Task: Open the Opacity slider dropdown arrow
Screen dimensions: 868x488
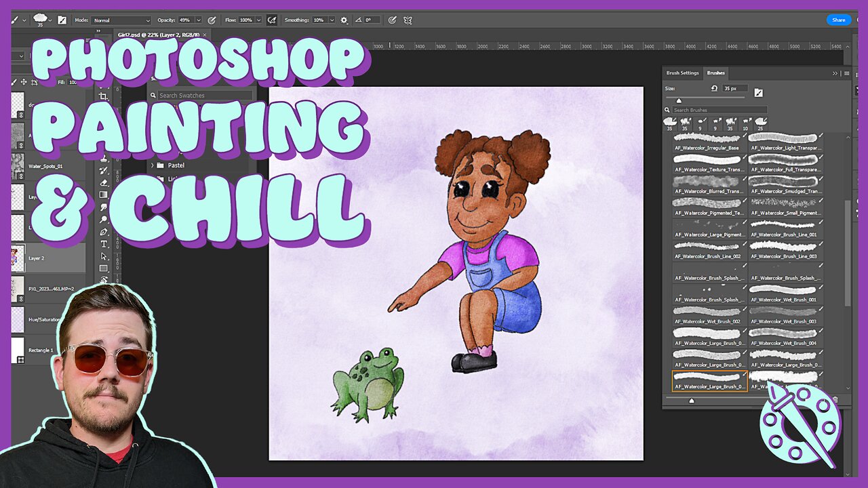Action: click(200, 20)
